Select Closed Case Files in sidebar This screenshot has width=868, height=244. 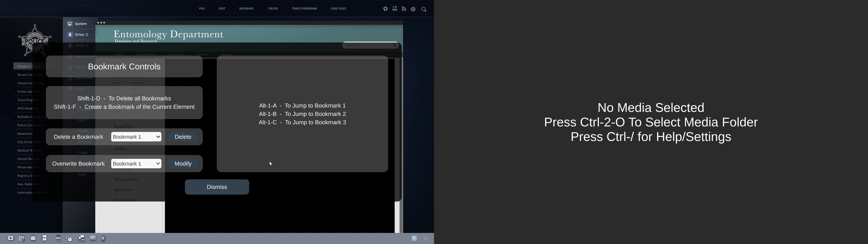coord(30,83)
